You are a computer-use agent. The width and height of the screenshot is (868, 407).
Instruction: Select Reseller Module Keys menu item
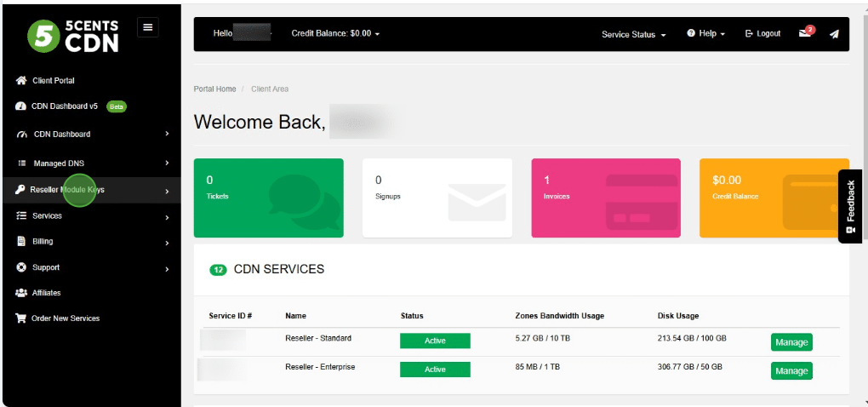67,190
